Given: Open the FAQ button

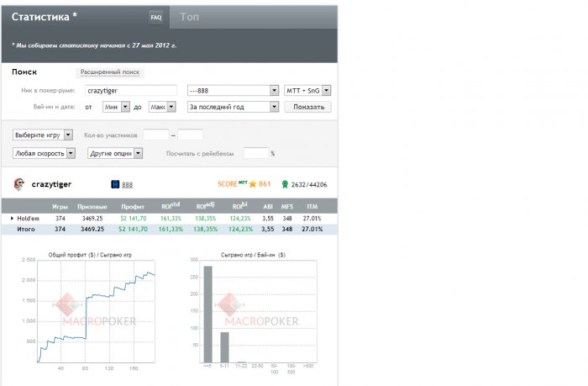Looking at the screenshot, I should (x=155, y=18).
